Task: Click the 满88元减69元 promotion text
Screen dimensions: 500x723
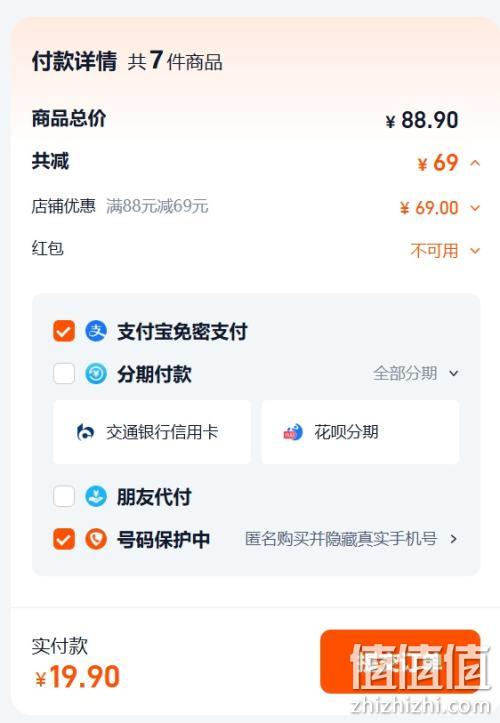Action: (157, 206)
